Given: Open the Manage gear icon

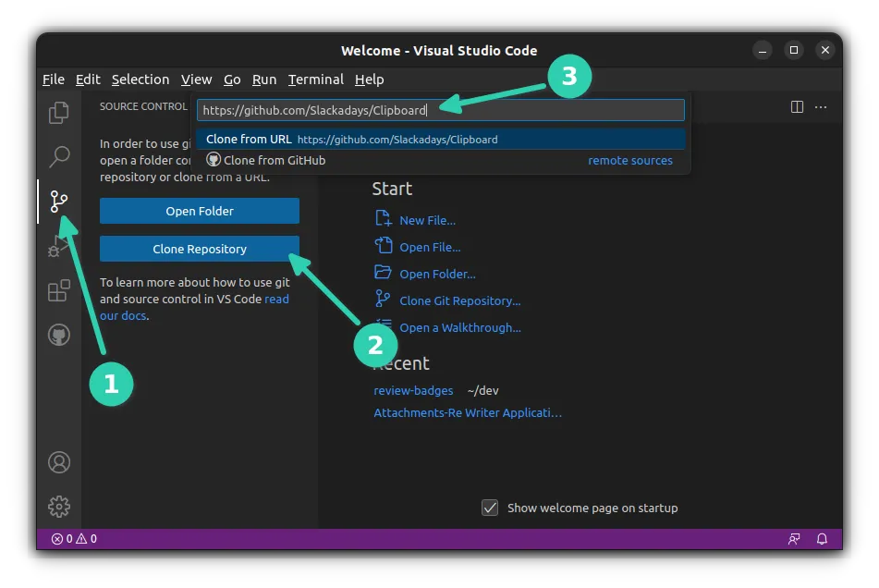Looking at the screenshot, I should [x=58, y=506].
